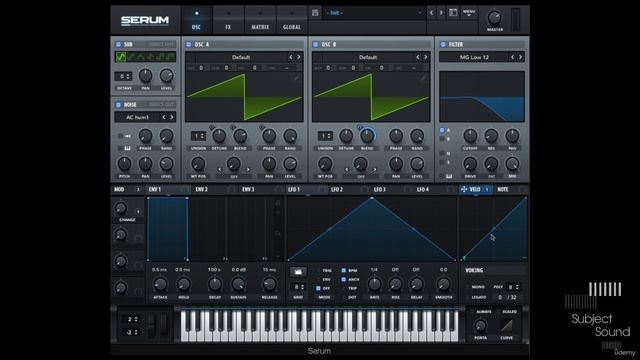
Task: Click the Save preset disk icon
Action: [315, 13]
